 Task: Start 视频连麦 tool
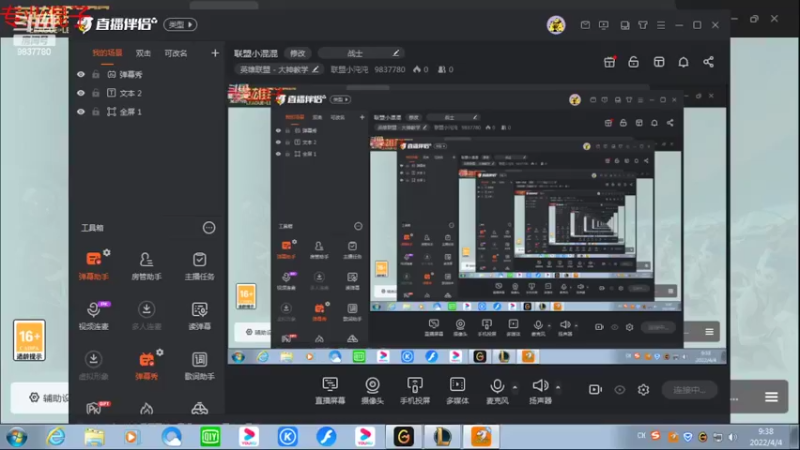point(93,315)
